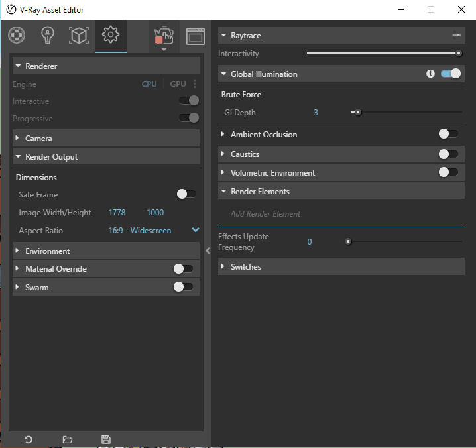The image size is (476, 448).
Task: Enable the Volumetric Environment toggle
Action: pyautogui.click(x=448, y=172)
